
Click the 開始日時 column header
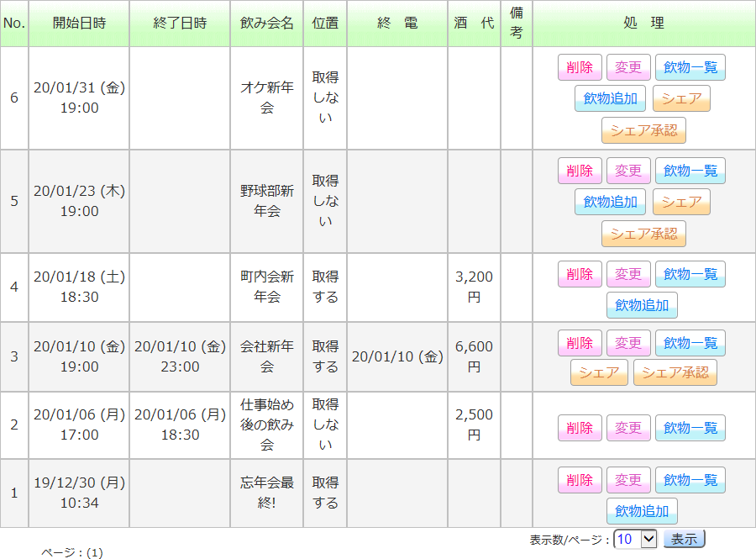point(79,24)
